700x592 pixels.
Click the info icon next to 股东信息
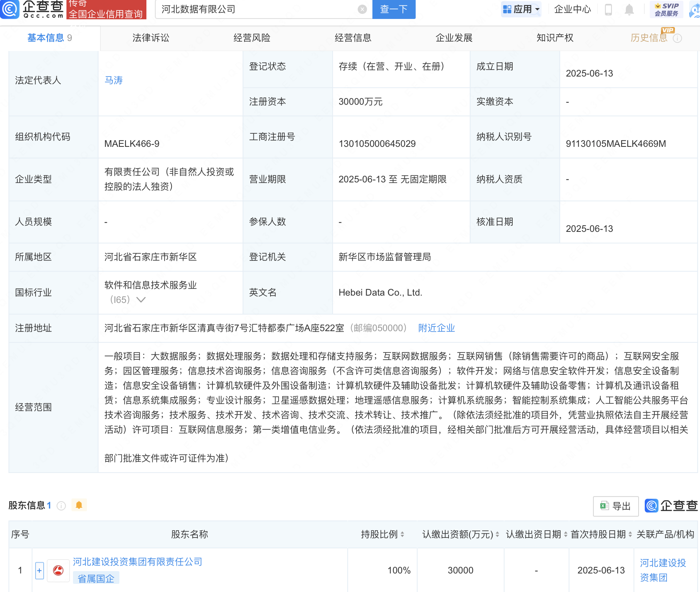pyautogui.click(x=61, y=505)
